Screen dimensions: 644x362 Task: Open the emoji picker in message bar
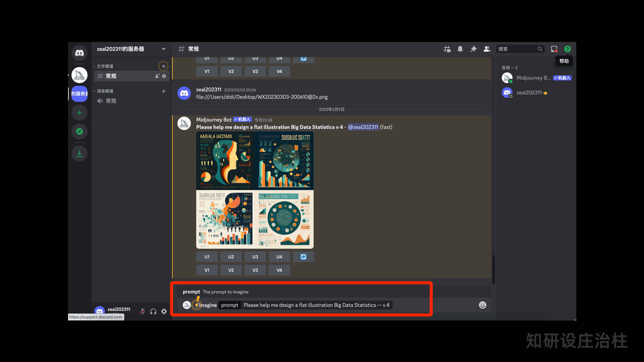point(482,305)
